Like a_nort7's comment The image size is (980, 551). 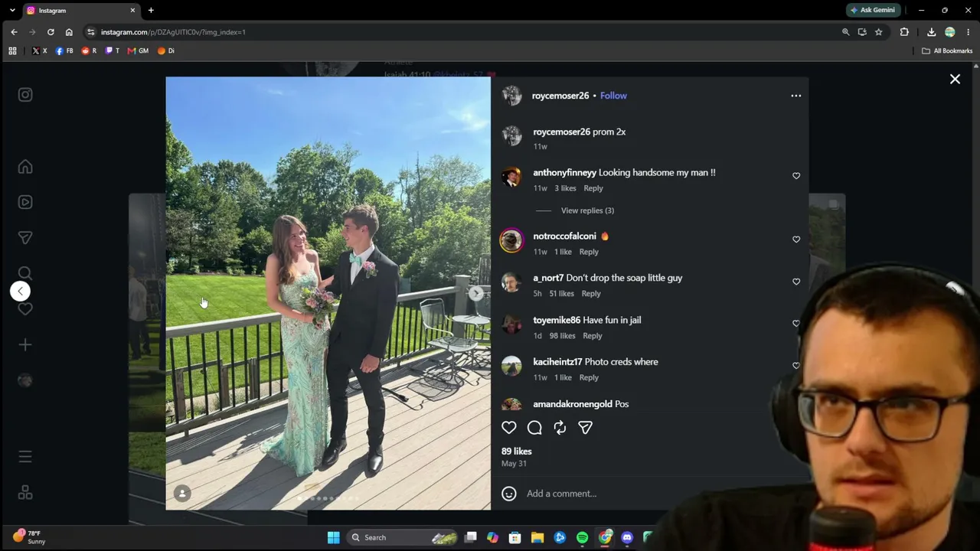(796, 282)
